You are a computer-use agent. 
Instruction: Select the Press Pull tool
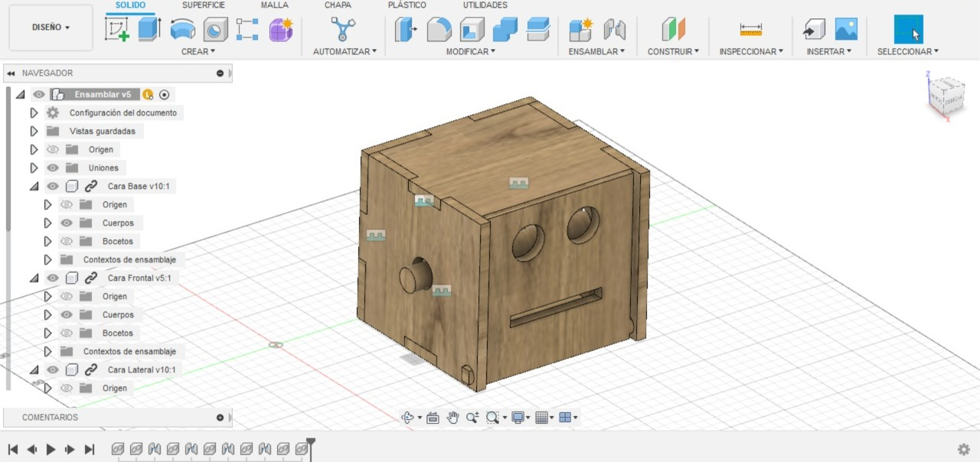tap(405, 29)
